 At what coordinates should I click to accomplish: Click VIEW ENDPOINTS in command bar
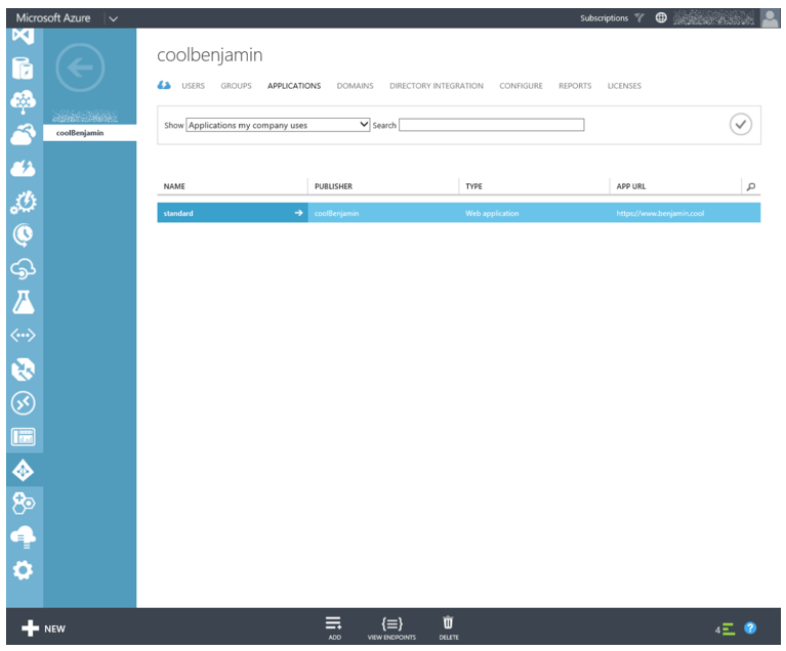391,628
